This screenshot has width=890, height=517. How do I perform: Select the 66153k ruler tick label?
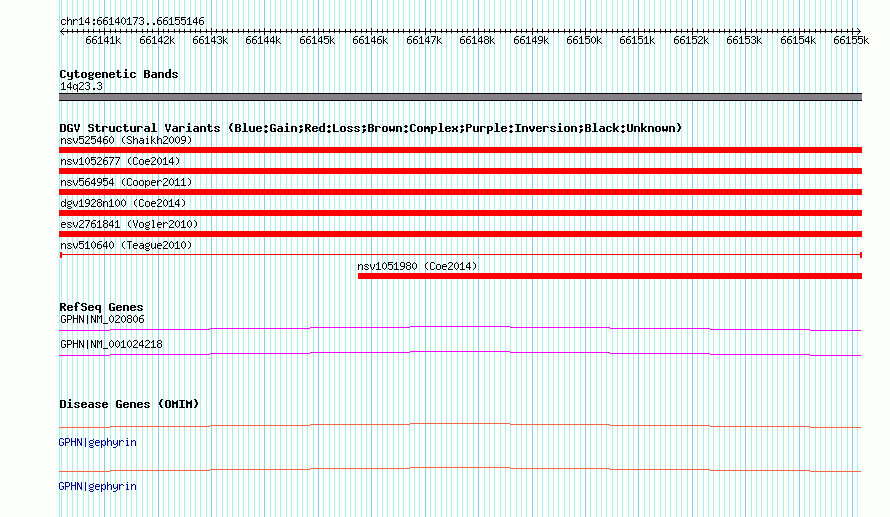[x=744, y=40]
